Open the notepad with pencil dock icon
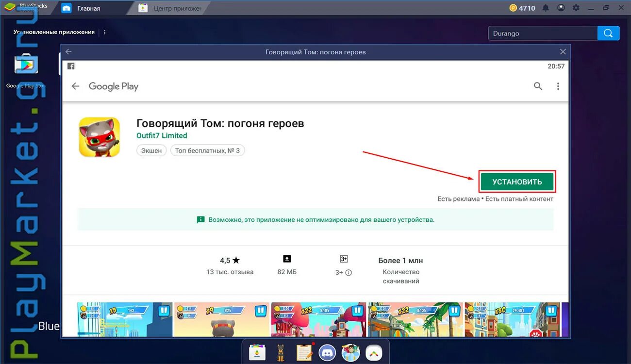Screen dimensions: 631x364 coord(304,353)
